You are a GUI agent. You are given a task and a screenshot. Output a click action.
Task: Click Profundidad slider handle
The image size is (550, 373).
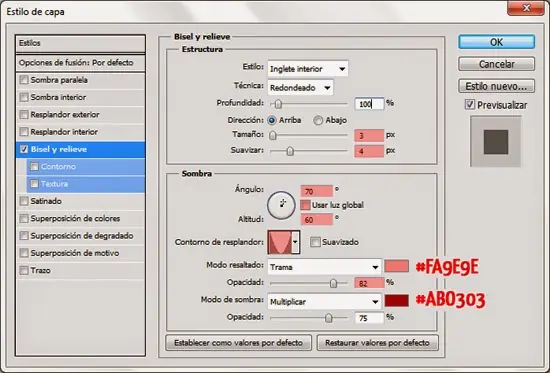click(278, 104)
